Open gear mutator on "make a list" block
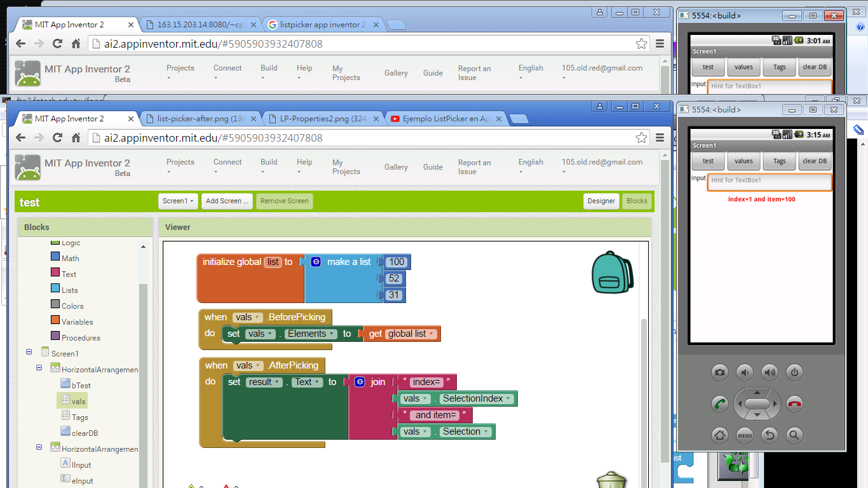This screenshot has width=868, height=488. (x=316, y=262)
